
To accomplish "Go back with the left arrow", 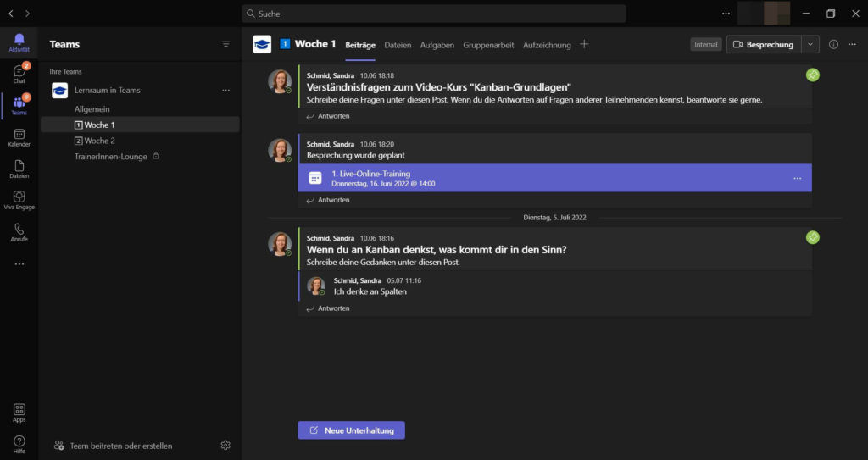I will [10, 14].
